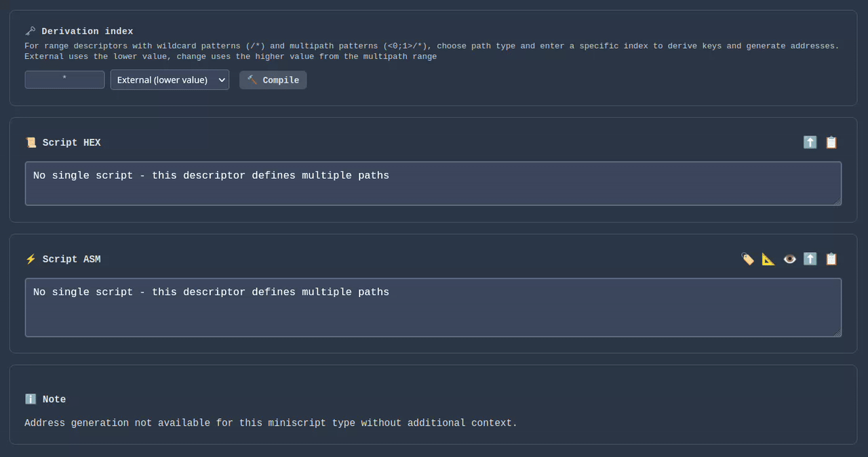Copy Script ASM with the clipboard icon
Screen dimensions: 868x457
[x=831, y=259]
